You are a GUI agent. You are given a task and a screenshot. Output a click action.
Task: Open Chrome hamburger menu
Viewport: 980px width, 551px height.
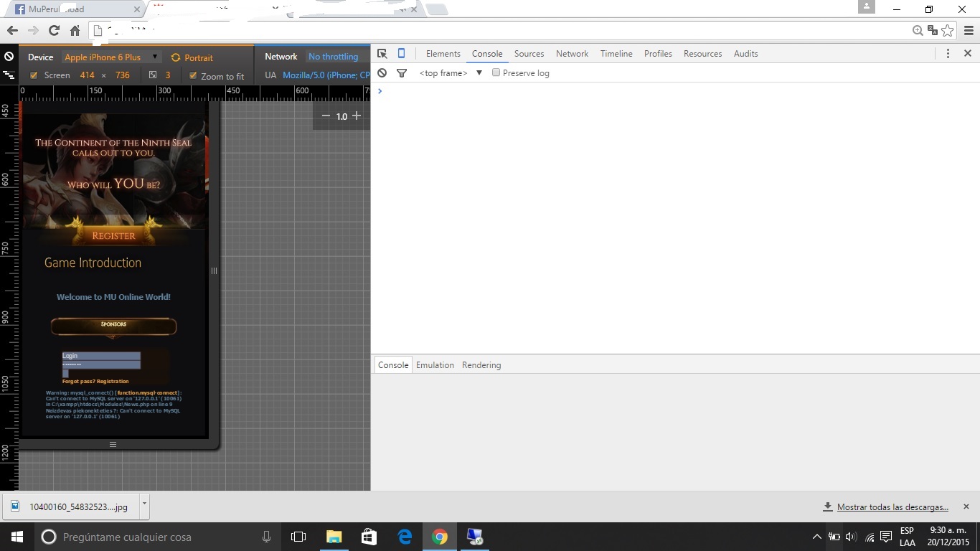tap(969, 30)
